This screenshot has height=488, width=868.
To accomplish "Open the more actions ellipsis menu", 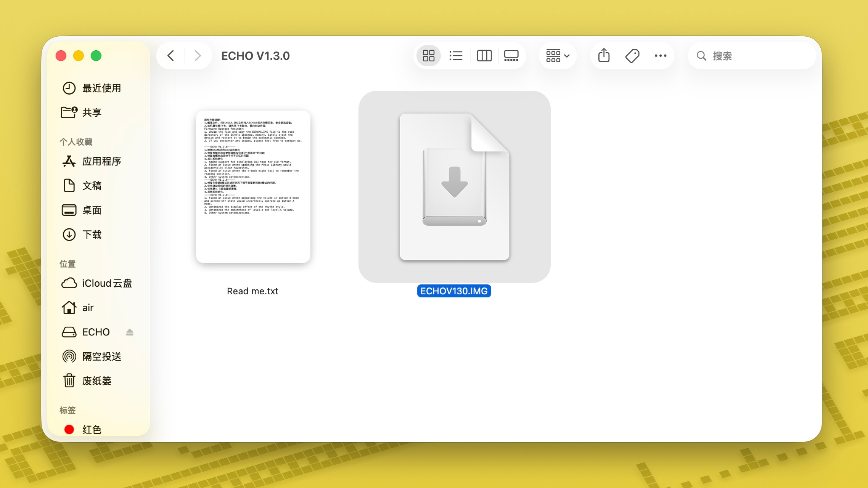I will pos(660,56).
